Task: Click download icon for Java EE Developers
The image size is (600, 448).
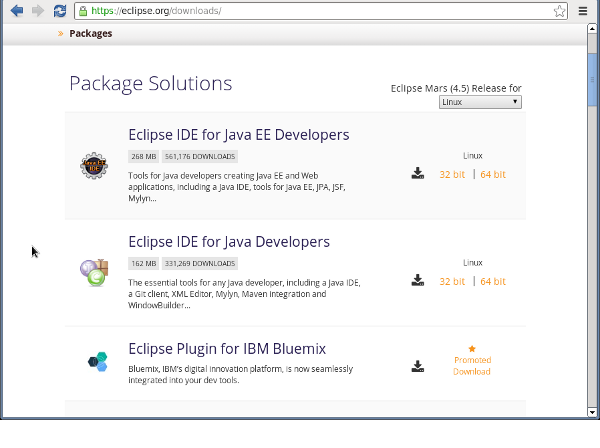Action: click(x=417, y=173)
